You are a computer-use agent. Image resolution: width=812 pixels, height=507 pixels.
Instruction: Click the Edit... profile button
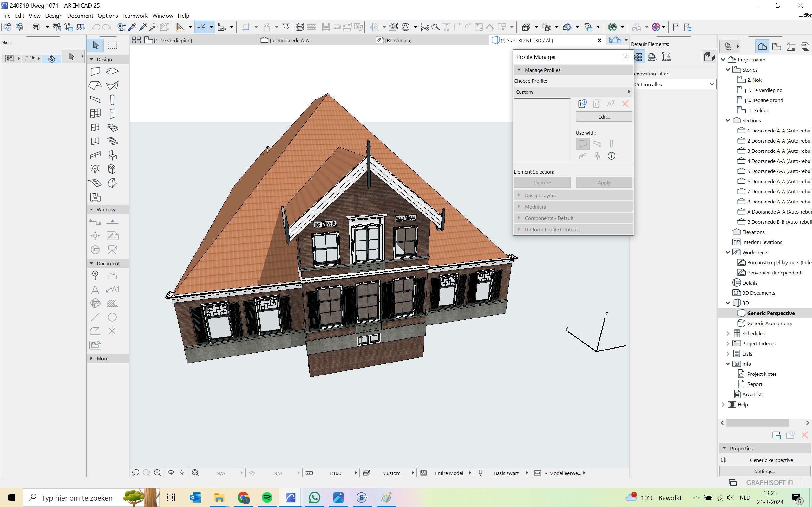click(604, 117)
